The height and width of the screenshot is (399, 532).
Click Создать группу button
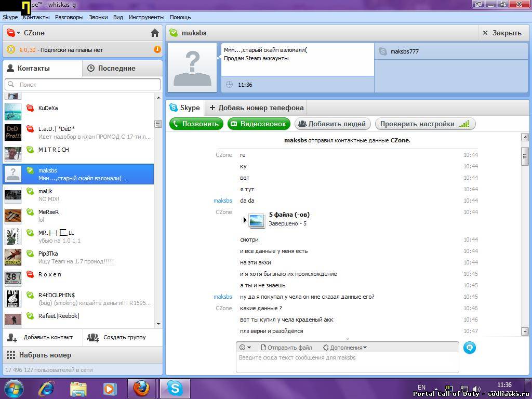[x=123, y=337]
